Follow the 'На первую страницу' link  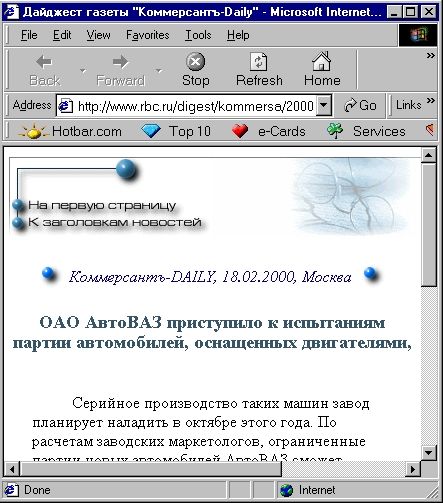click(102, 205)
